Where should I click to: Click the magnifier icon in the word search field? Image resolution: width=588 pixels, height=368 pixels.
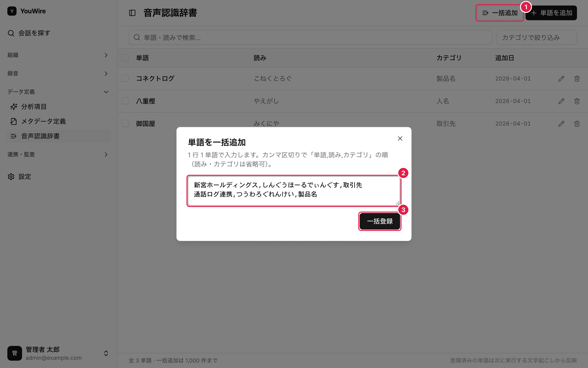pyautogui.click(x=137, y=37)
